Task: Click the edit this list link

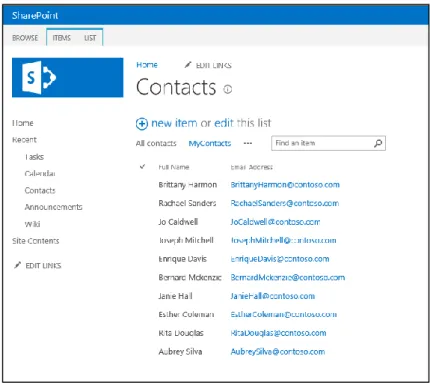Action: (x=242, y=123)
